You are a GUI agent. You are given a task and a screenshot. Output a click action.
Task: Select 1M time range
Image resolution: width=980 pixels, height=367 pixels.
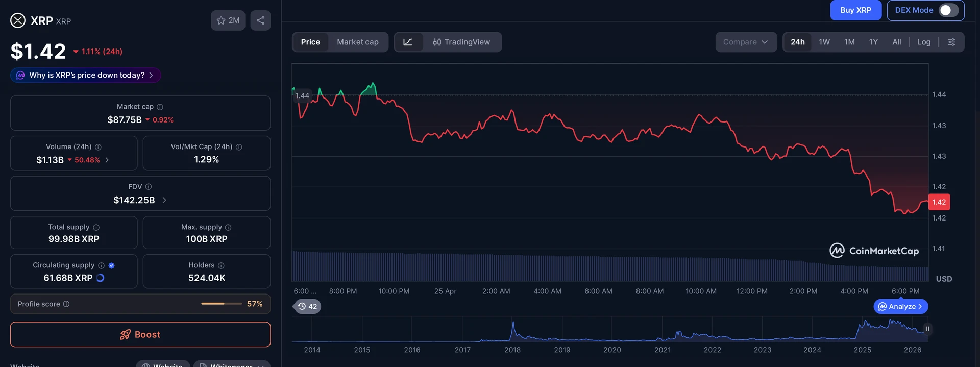[x=849, y=42]
